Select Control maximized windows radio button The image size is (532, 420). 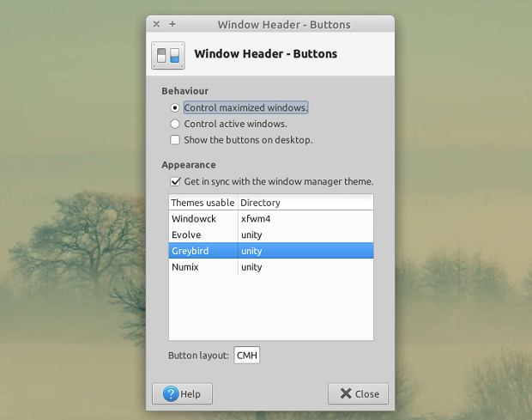(175, 108)
